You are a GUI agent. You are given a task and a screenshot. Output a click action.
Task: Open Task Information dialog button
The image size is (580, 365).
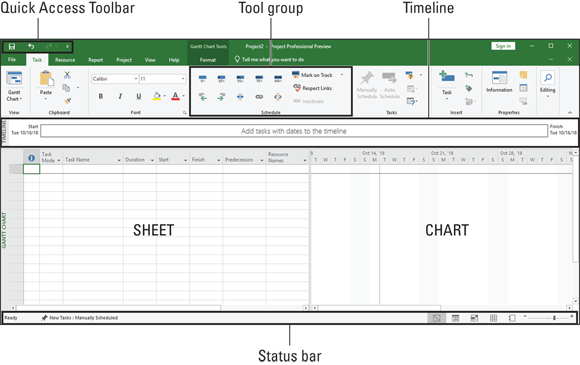499,82
